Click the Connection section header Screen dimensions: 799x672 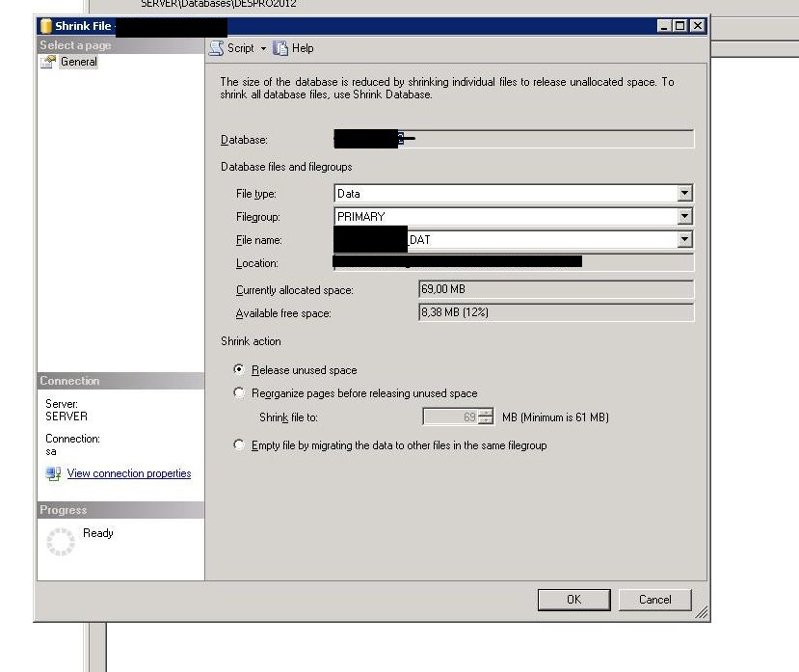point(120,381)
